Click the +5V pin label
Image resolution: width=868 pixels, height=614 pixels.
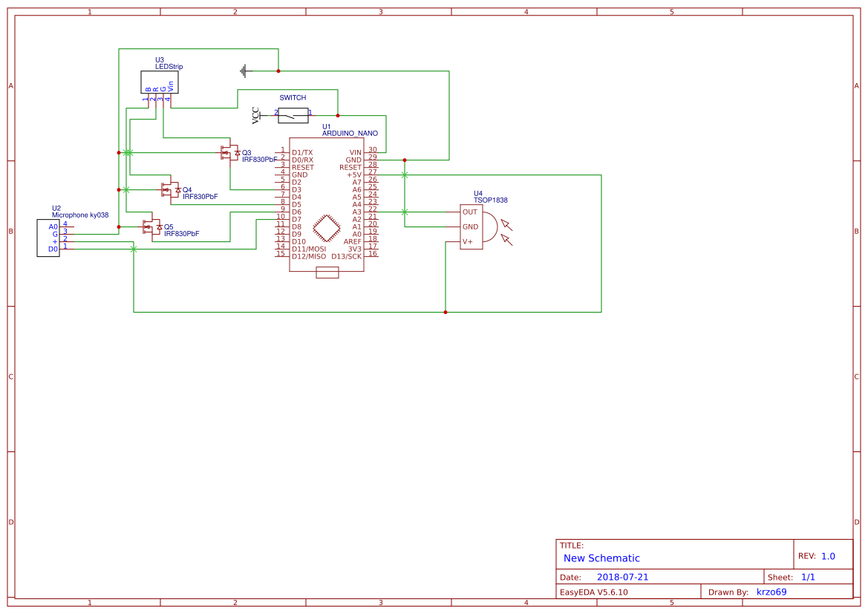[x=354, y=175]
